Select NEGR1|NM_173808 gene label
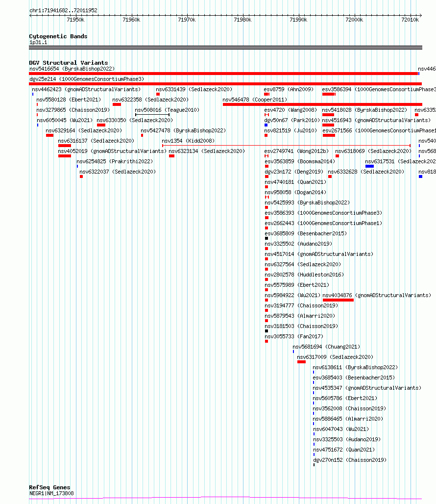436x504 pixels. pos(51,493)
